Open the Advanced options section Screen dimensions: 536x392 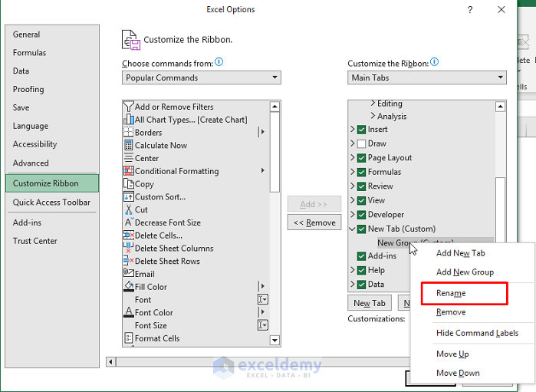point(31,163)
